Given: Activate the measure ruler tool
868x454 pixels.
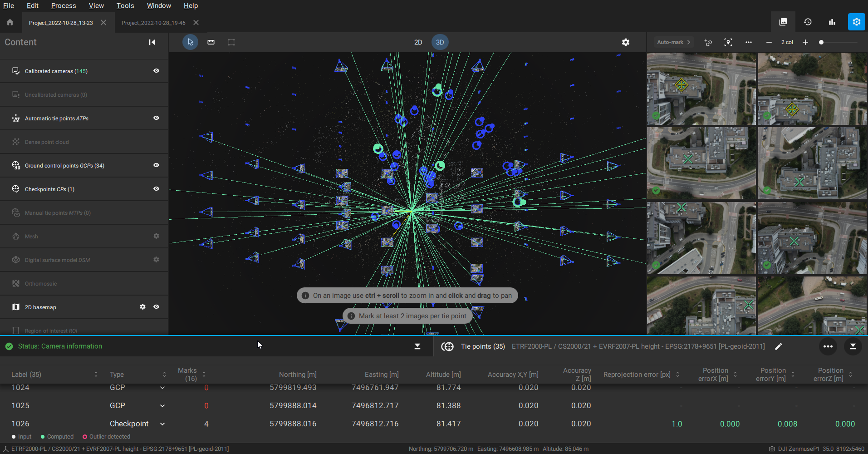Looking at the screenshot, I should click(211, 42).
